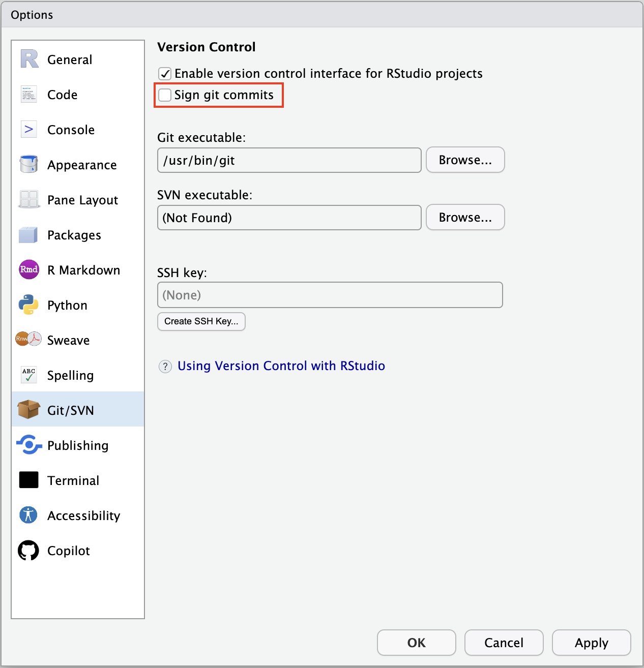Enable the Sign git commits checkbox
Image resolution: width=644 pixels, height=668 pixels.
tap(165, 95)
